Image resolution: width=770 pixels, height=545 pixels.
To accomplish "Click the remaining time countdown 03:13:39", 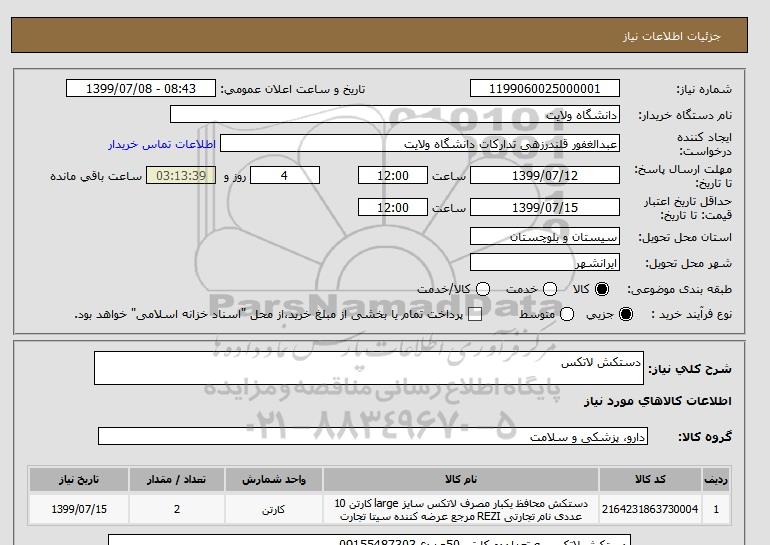I will point(181,175).
